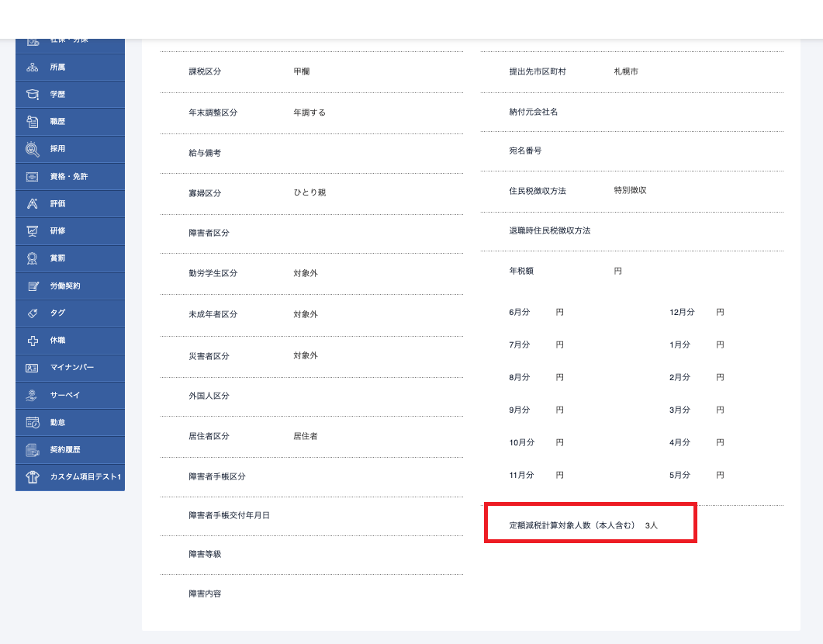Screen dimensions: 823x644
Task: Click the 寡婦区分 value ひとり親
Action: point(309,192)
